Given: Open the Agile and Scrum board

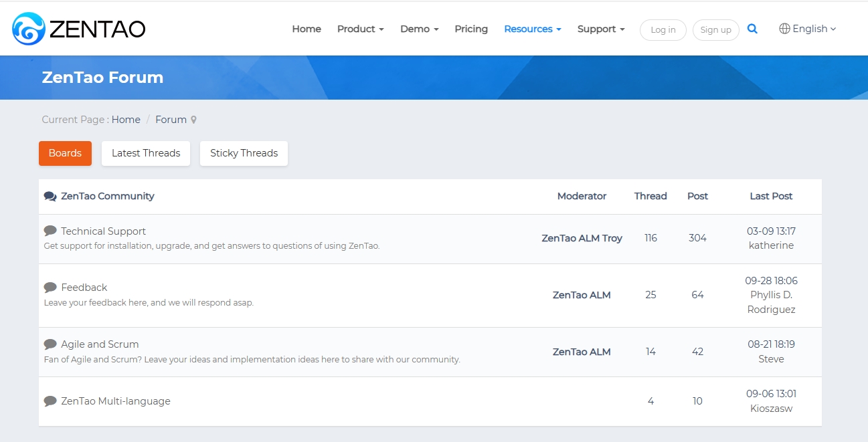Looking at the screenshot, I should [100, 344].
